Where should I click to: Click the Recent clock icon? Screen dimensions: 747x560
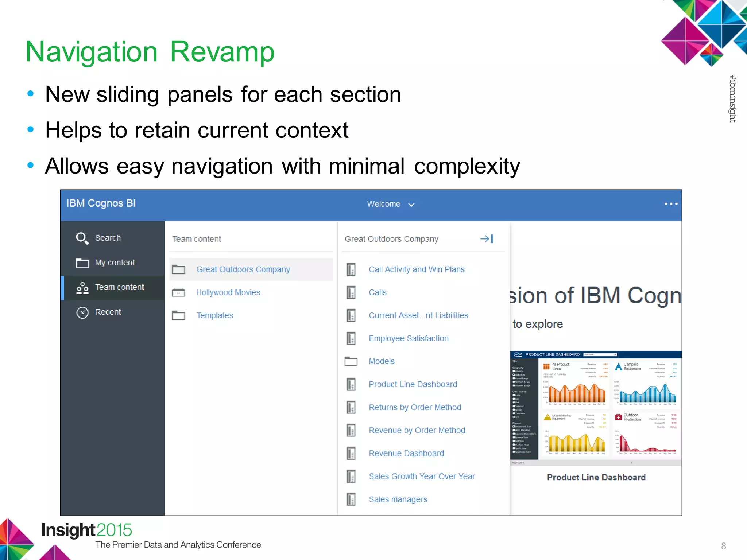coord(82,312)
